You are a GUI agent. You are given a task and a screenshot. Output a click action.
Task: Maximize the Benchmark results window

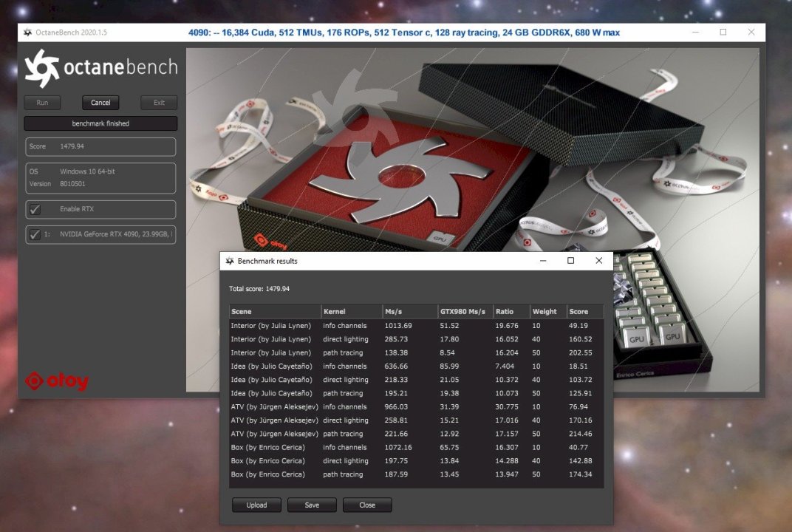570,261
